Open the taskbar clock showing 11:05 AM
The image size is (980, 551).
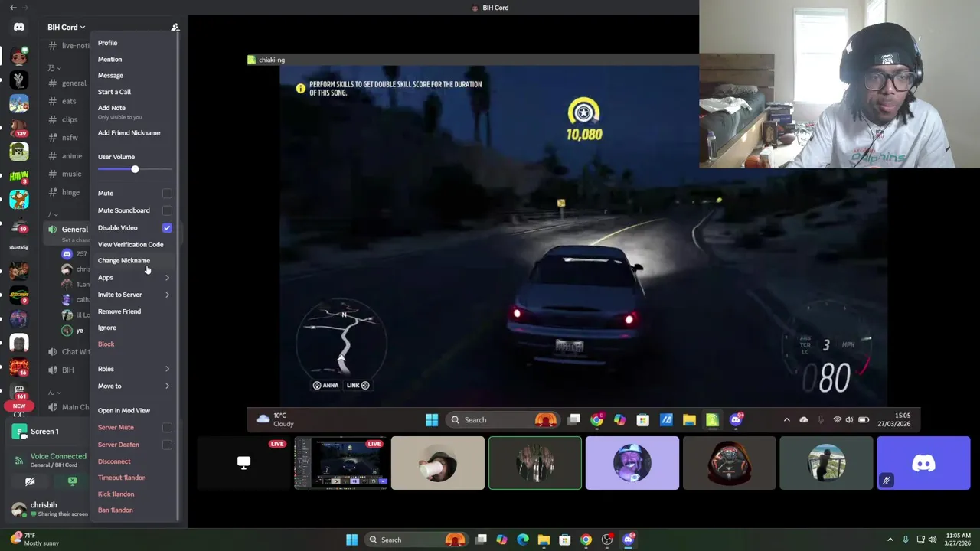pos(958,540)
